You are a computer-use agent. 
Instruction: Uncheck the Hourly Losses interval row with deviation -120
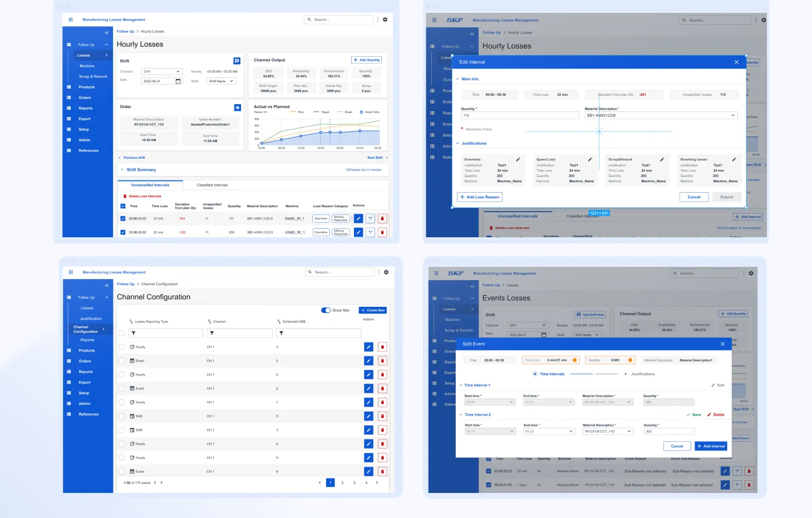123,232
